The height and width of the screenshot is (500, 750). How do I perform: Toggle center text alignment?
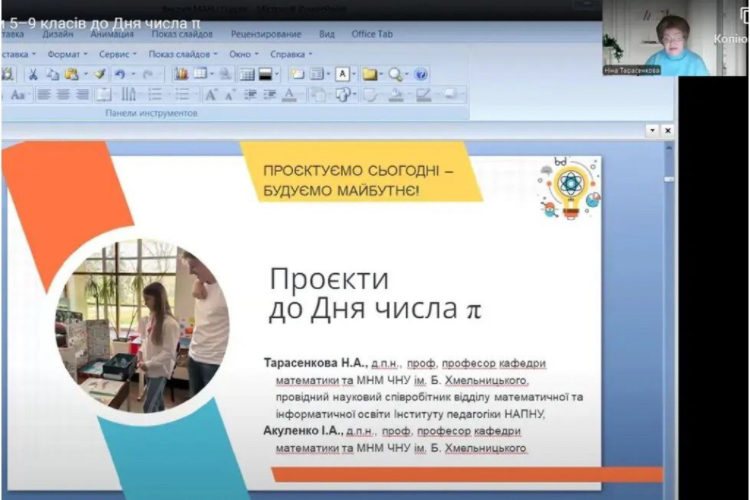pyautogui.click(x=64, y=95)
